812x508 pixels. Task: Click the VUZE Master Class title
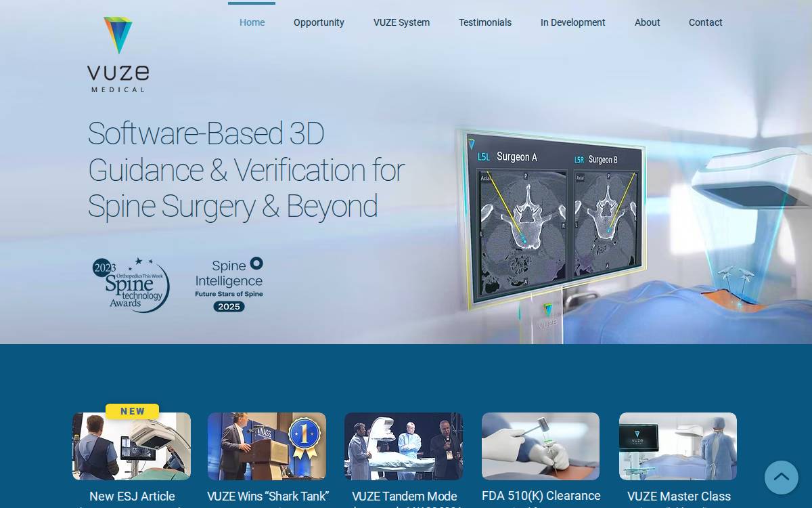point(679,496)
